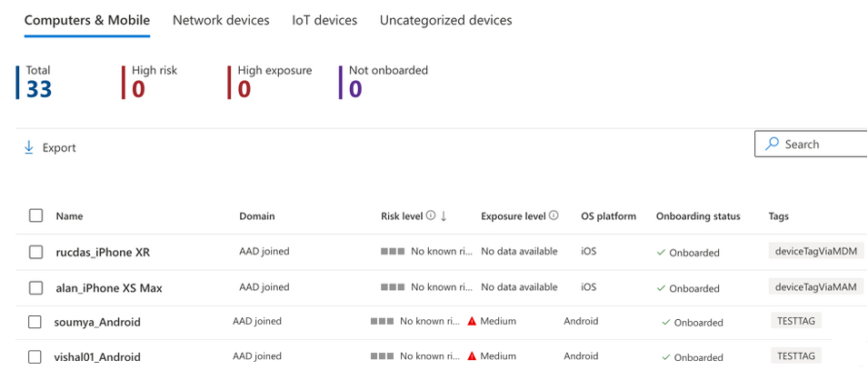The width and height of the screenshot is (868, 370).
Task: Check the select-all checkbox in table header
Action: tap(36, 215)
